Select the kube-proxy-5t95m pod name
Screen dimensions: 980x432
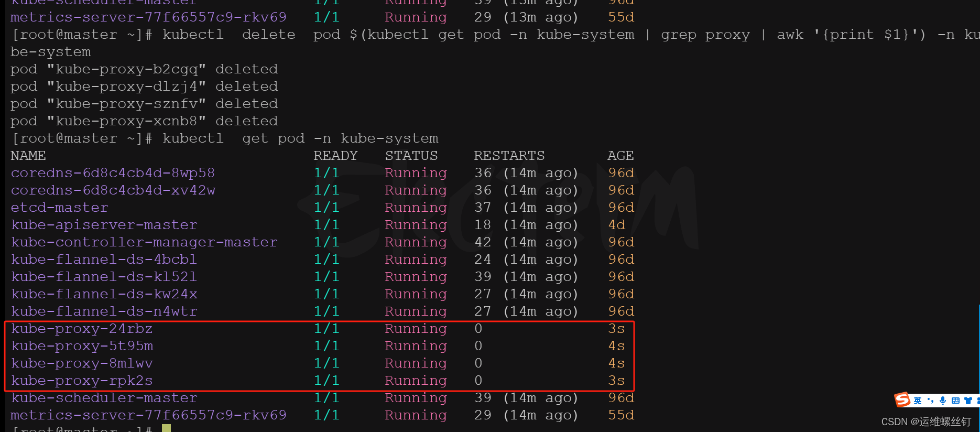(x=82, y=346)
